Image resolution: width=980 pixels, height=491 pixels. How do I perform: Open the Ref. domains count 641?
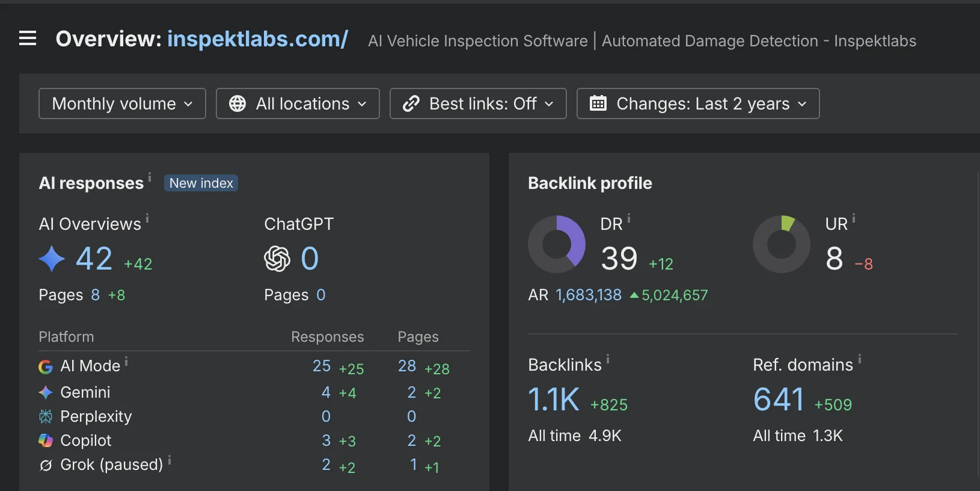pos(779,400)
